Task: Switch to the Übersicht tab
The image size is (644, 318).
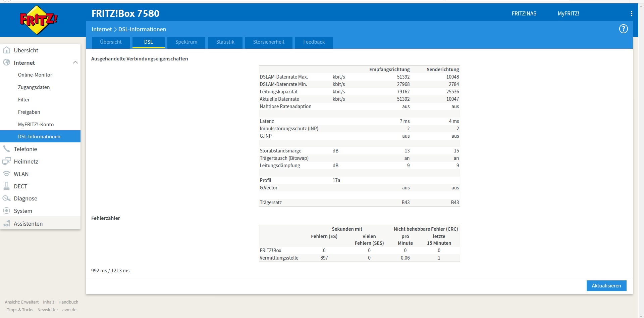Action: coord(111,42)
